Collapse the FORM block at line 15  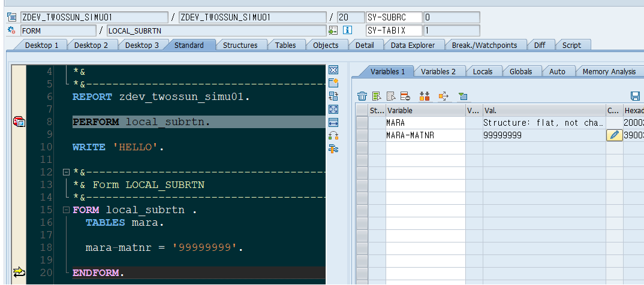[x=66, y=210]
